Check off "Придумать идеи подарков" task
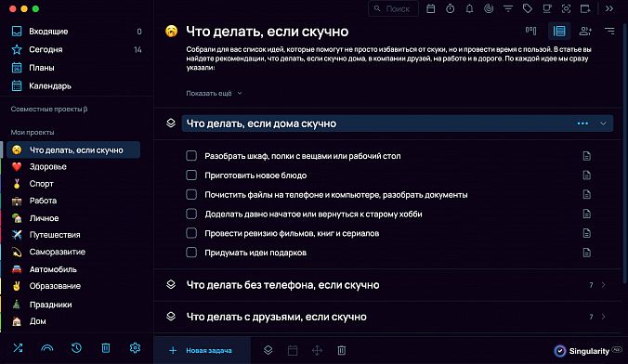The height and width of the screenshot is (364, 628). [191, 253]
